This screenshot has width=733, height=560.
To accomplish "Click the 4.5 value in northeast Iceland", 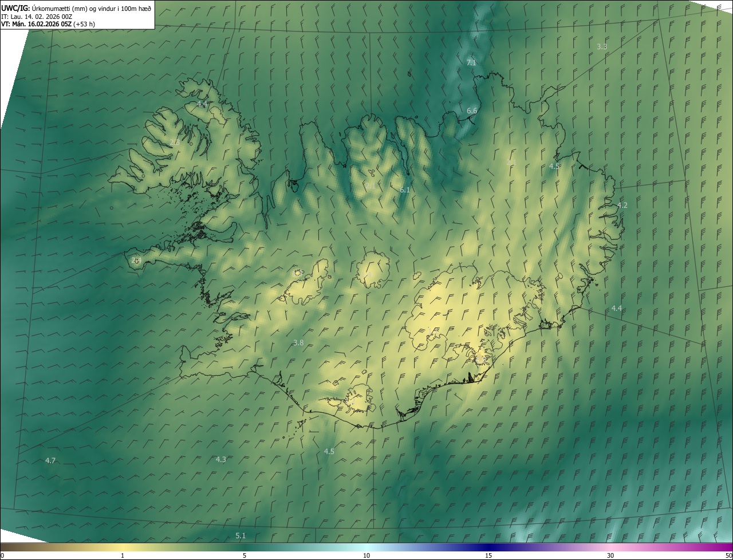I will [x=554, y=166].
